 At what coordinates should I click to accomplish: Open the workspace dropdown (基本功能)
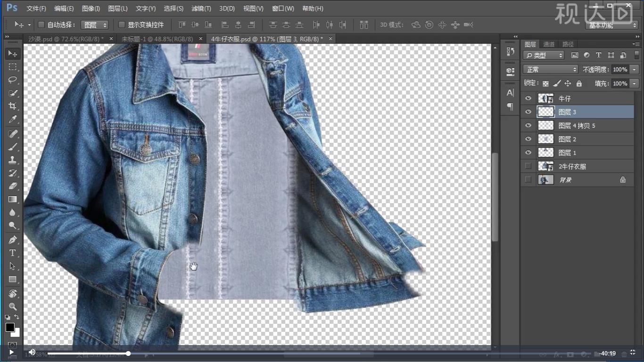pyautogui.click(x=612, y=25)
